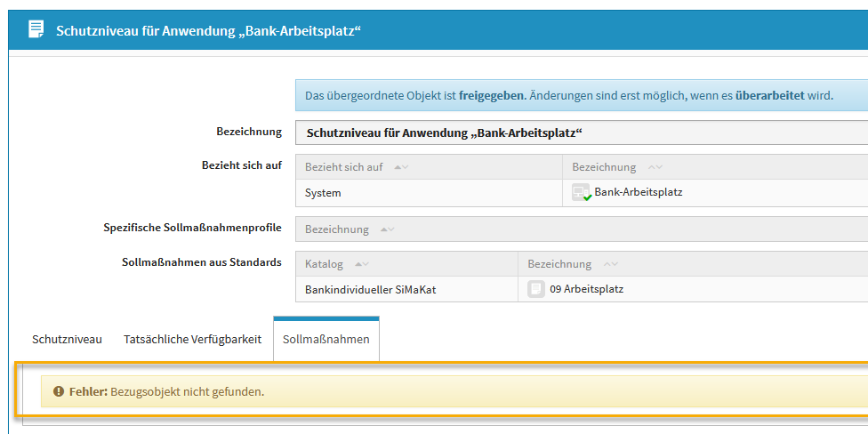Sort Bezeichnung in Spezifische Sollmaßnahmenprofile table
Image resolution: width=868 pixels, height=434 pixels.
(x=388, y=229)
